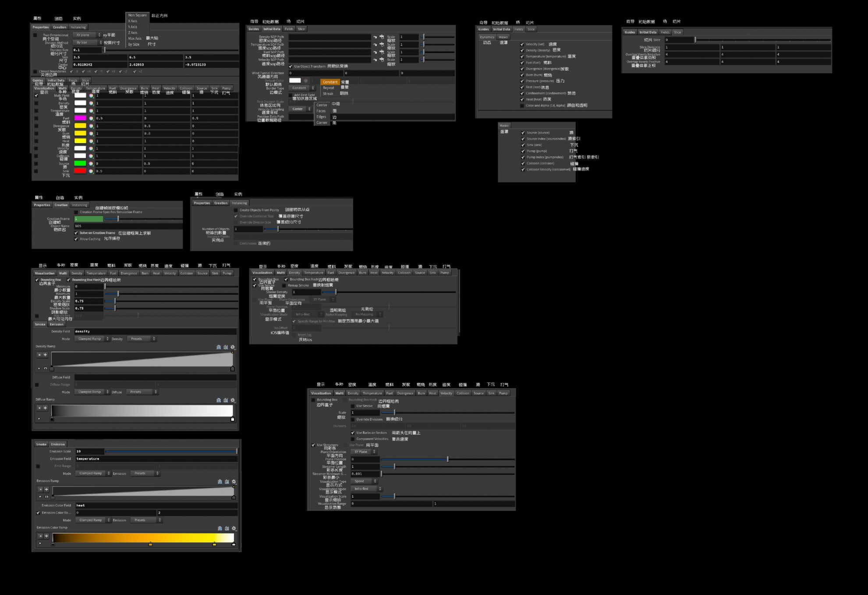The height and width of the screenshot is (595, 868).
Task: Choose Streak border type option
Action: point(328,94)
